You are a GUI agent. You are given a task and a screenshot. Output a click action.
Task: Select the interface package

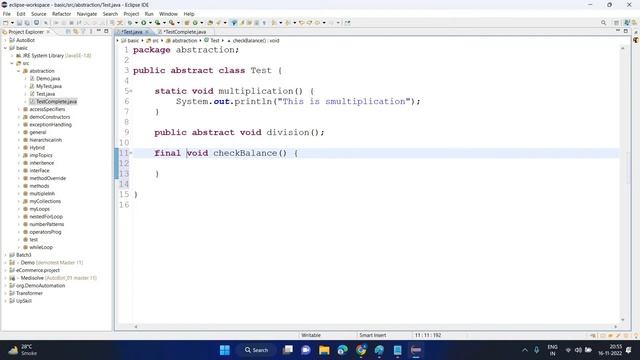pos(39,171)
